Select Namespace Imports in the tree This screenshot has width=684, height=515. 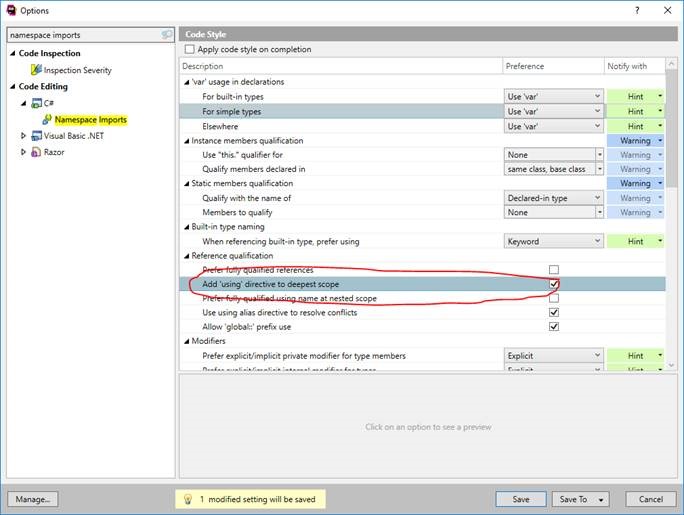coord(91,119)
